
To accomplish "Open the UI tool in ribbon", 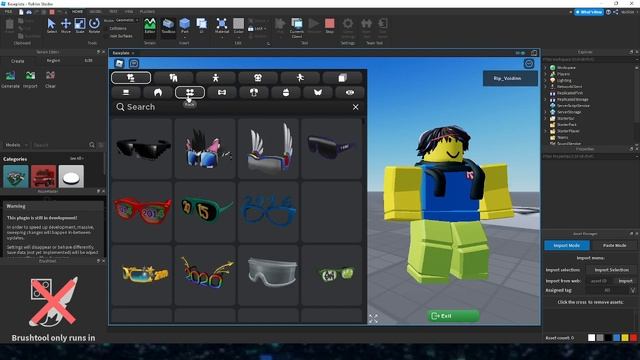I will pos(201,26).
